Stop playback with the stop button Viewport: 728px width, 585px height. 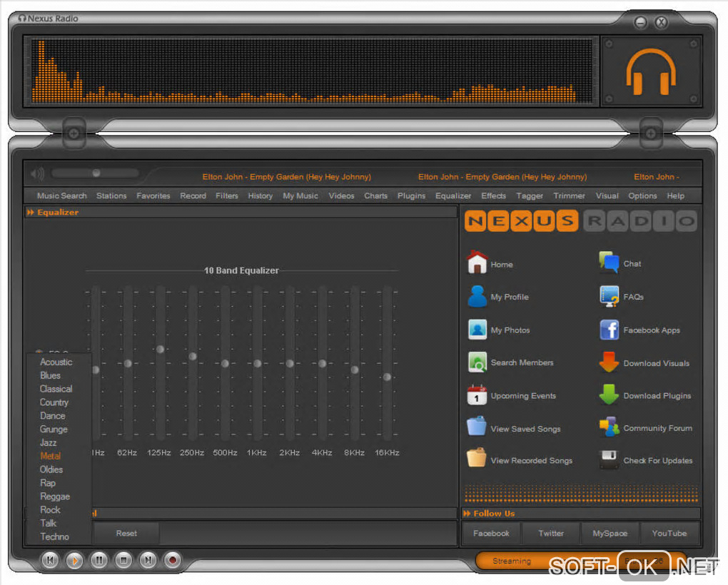click(123, 560)
